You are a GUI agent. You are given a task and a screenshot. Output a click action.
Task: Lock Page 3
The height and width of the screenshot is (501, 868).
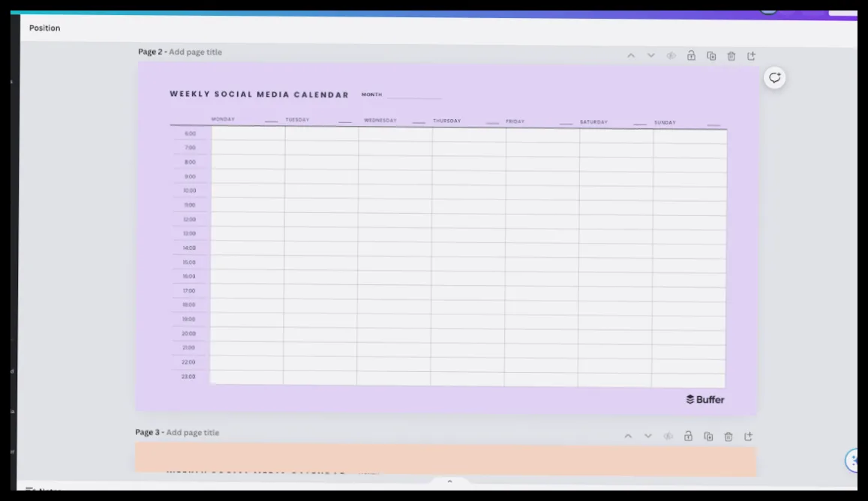[688, 436]
